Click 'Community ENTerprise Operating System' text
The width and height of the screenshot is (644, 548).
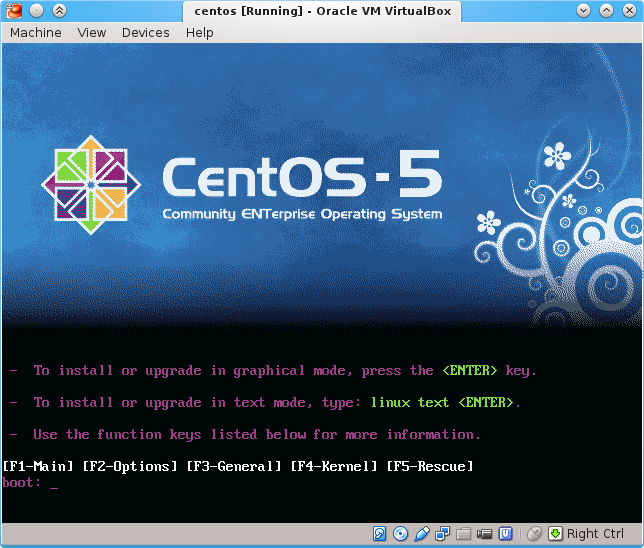pos(302,214)
